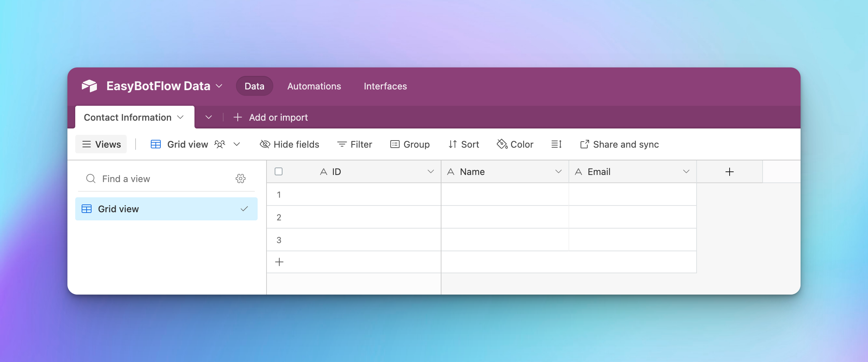Open the Color options
The width and height of the screenshot is (868, 362).
pyautogui.click(x=515, y=144)
